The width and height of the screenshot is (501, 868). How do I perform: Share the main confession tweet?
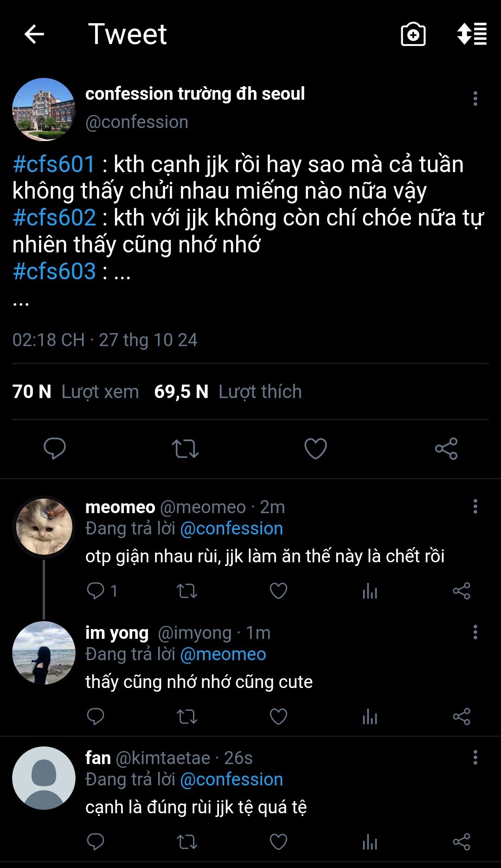(x=446, y=449)
